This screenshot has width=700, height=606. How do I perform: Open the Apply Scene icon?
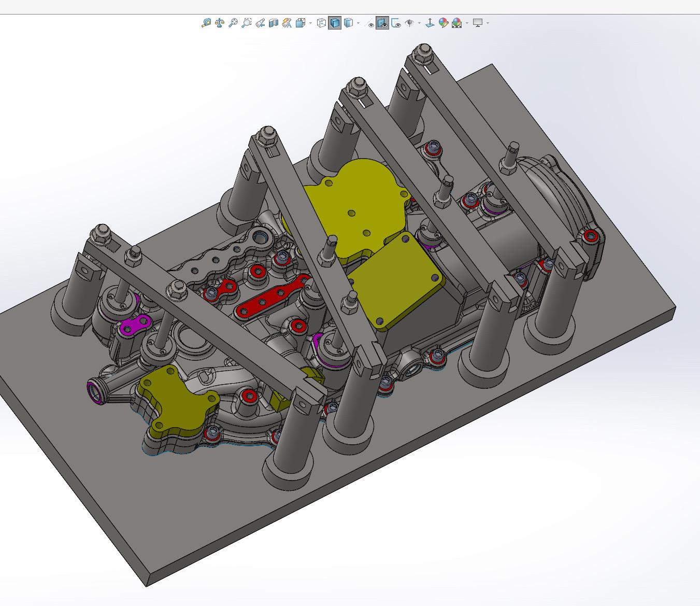tap(456, 23)
